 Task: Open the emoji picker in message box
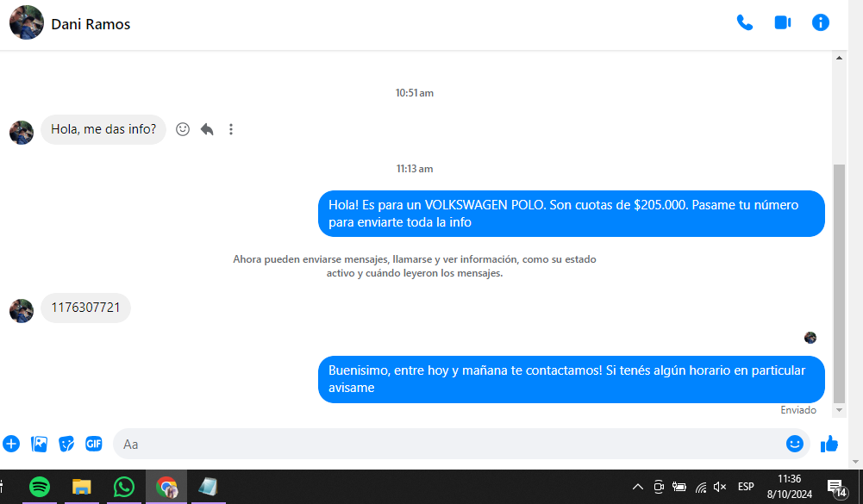(794, 444)
